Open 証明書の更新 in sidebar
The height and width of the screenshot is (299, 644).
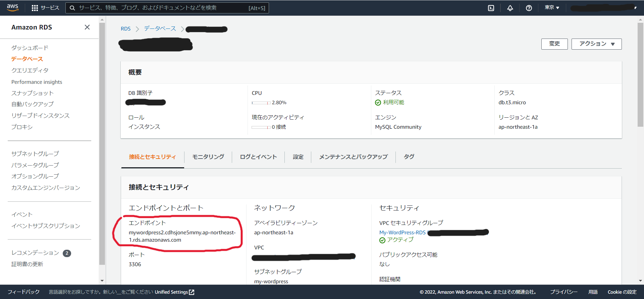pos(27,264)
